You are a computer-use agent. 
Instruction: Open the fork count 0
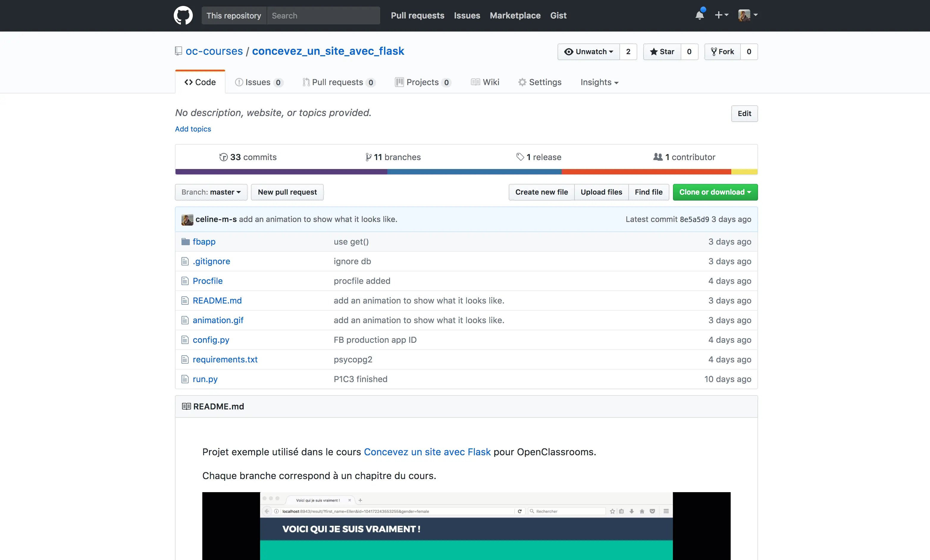coord(749,52)
